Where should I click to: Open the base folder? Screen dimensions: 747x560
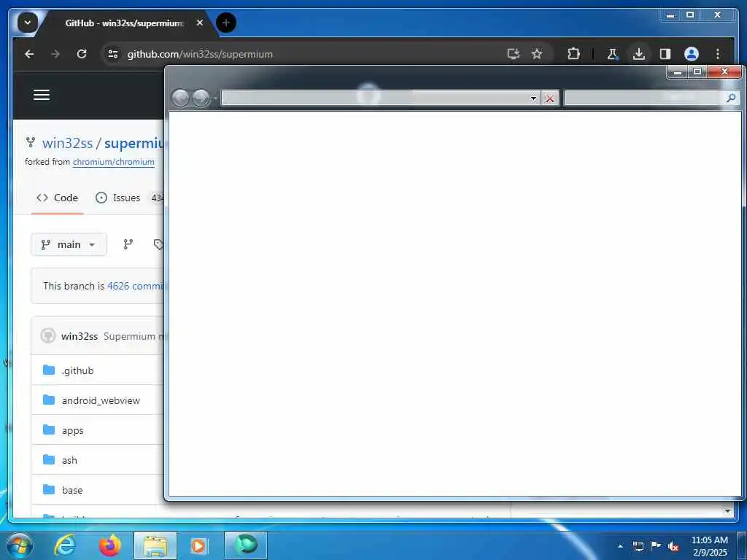[x=72, y=491]
